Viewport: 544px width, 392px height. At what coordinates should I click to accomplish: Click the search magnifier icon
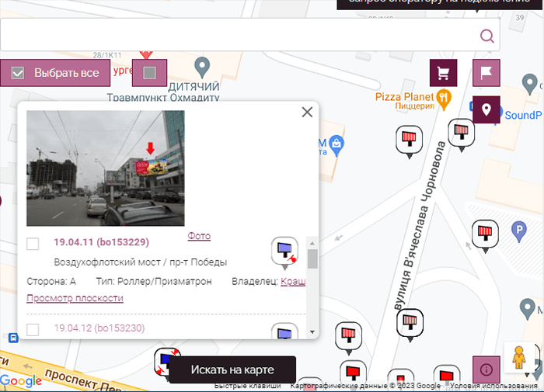point(487,36)
